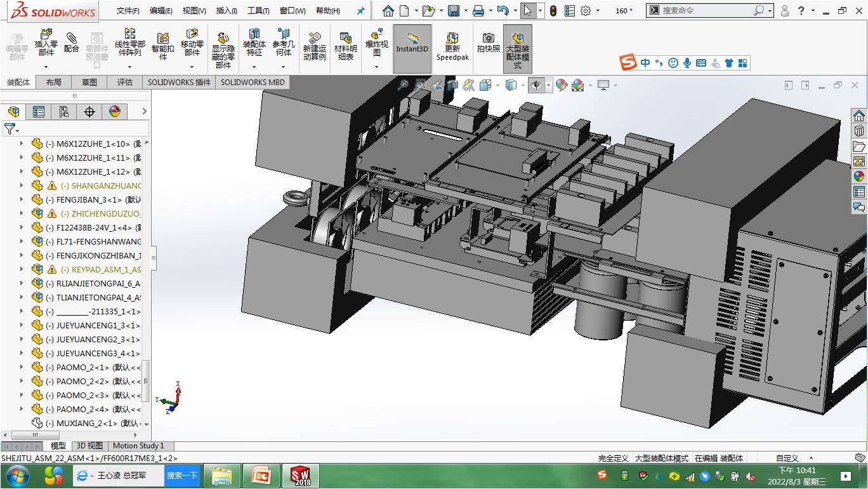Click the Appearances color ball in right task pane

pos(859,177)
